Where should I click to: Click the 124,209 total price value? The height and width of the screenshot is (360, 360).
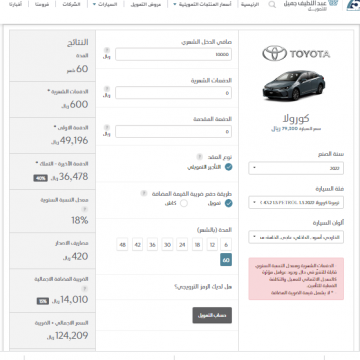pyautogui.click(x=72, y=335)
